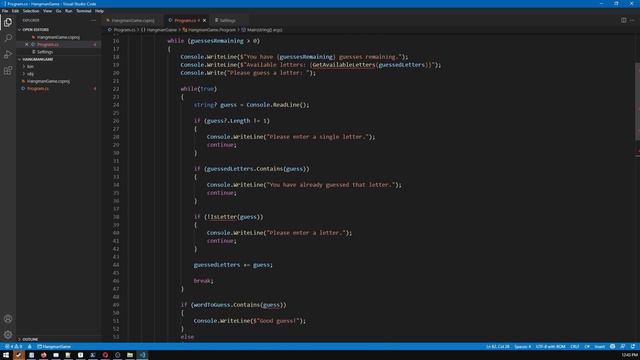
Task: Open the Search view in activity bar
Action: click(8, 38)
